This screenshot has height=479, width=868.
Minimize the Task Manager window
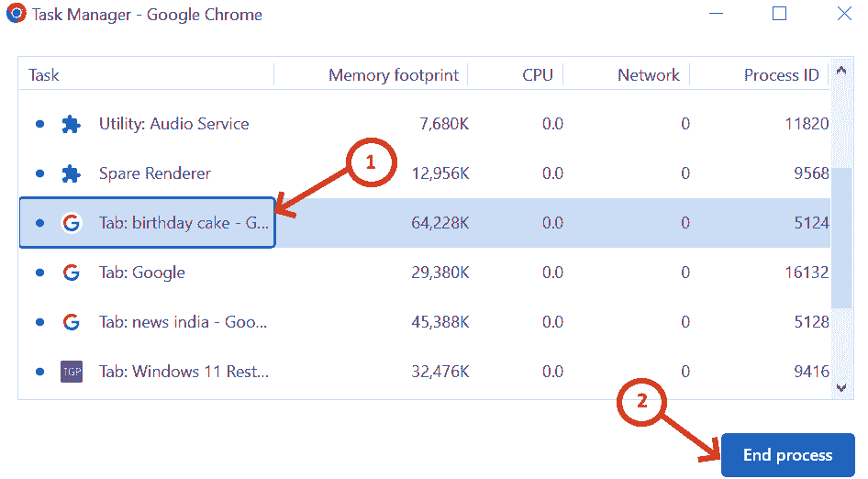(x=714, y=14)
